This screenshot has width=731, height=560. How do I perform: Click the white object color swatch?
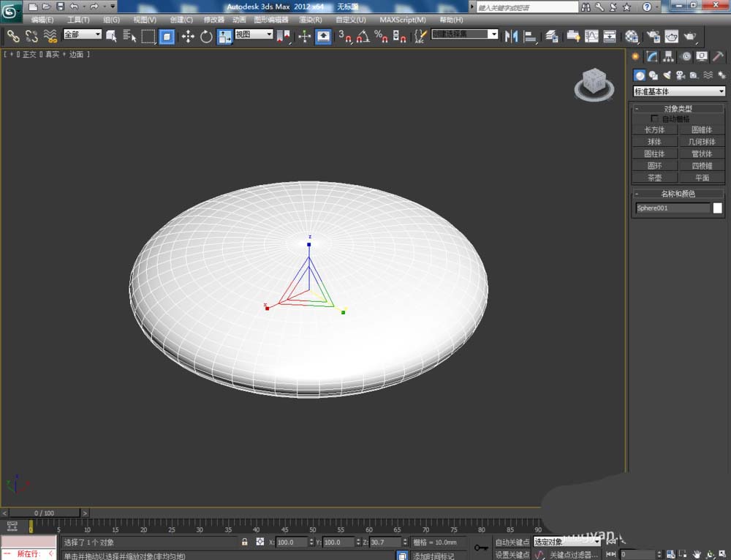point(717,208)
